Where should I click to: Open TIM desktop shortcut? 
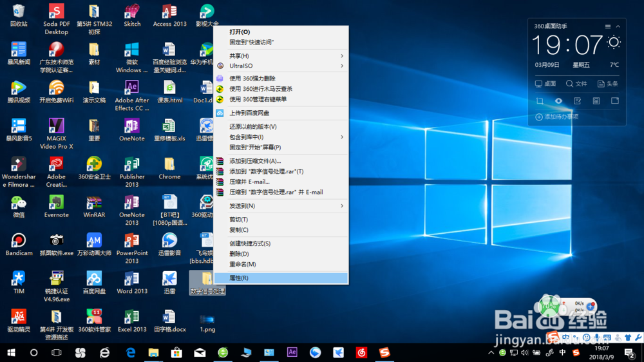click(x=19, y=283)
